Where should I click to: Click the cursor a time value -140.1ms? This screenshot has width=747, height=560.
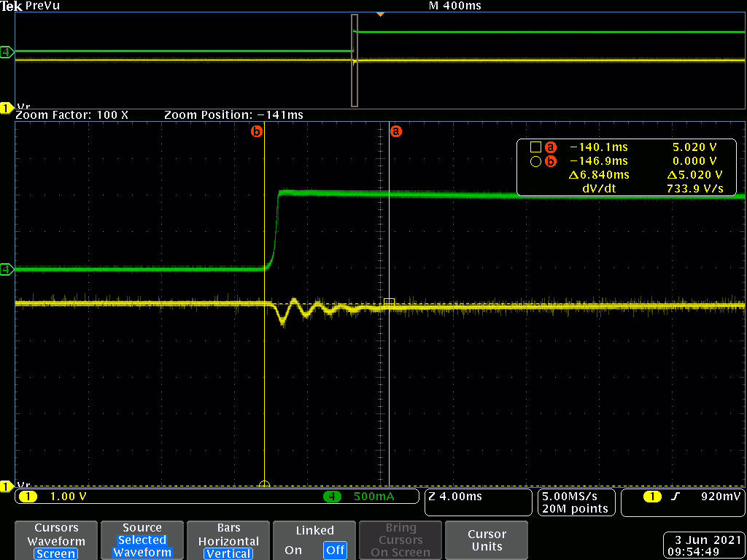tap(598, 147)
